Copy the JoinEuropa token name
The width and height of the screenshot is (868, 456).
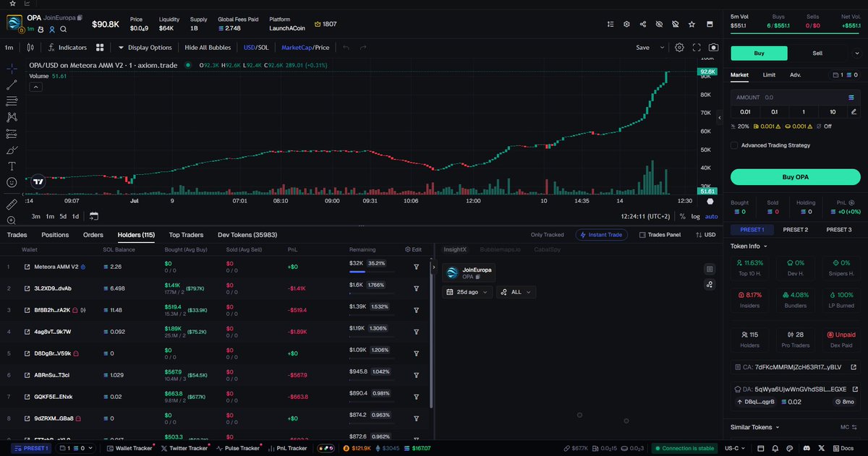point(80,17)
